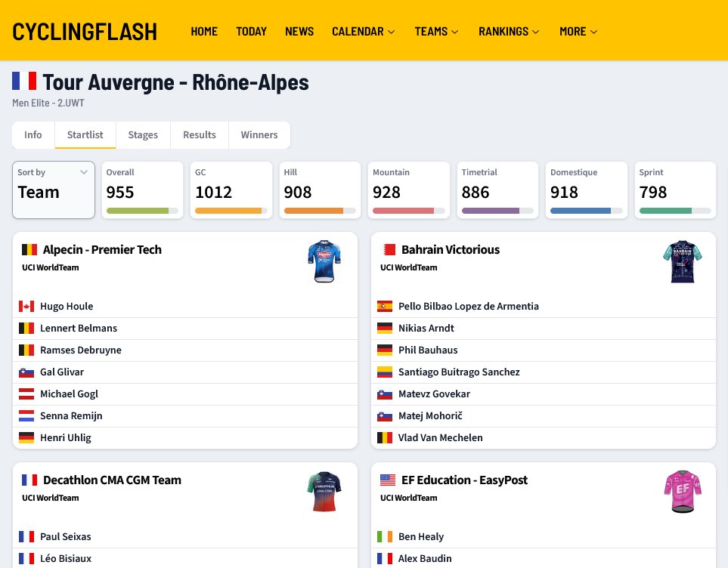Open the Alpecin - Premier Tech team link

click(102, 250)
